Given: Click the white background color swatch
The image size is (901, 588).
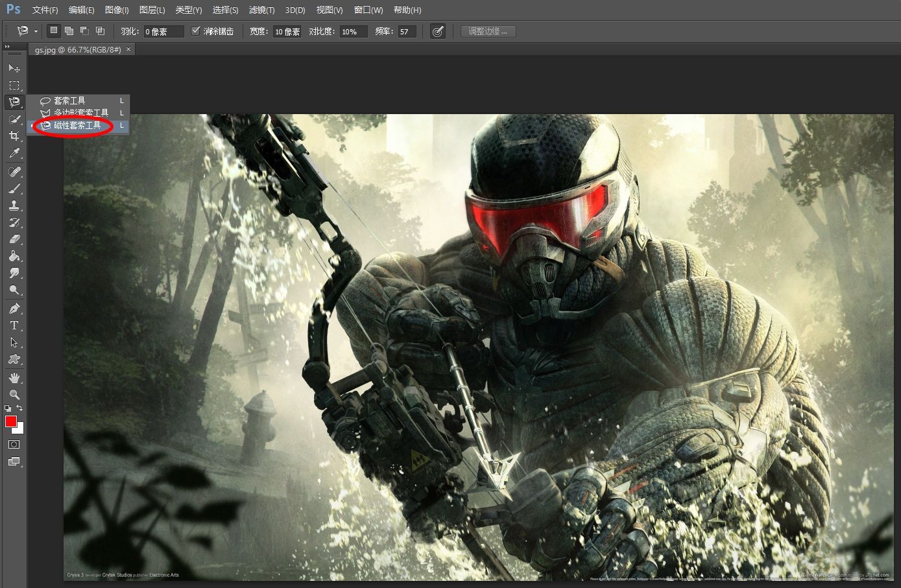Looking at the screenshot, I should point(20,430).
